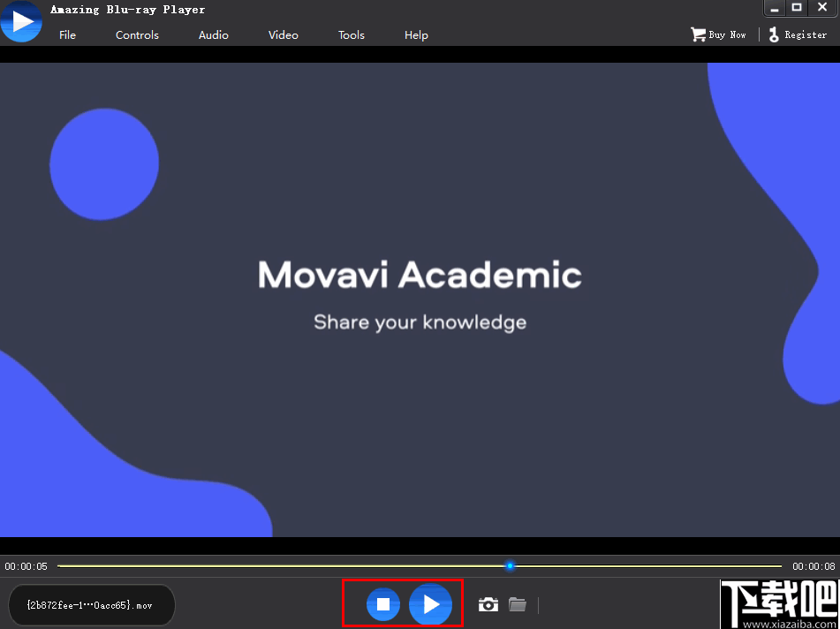
Task: Click the Buy Now link
Action: [727, 34]
